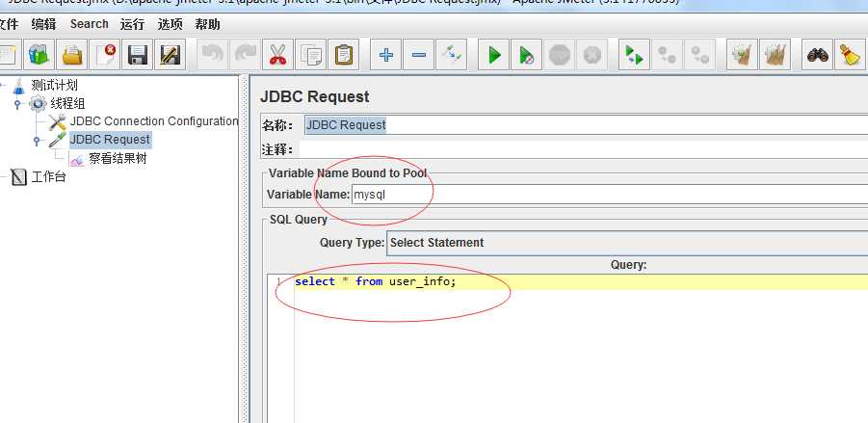Open the Templates icon in toolbar
Image resolution: width=868 pixels, height=423 pixels.
tap(39, 55)
